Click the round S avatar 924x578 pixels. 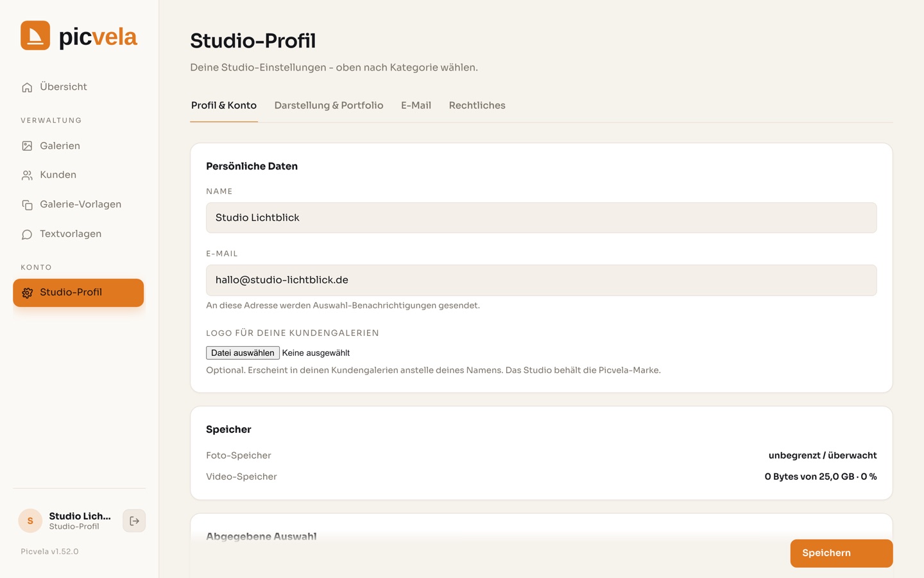click(x=30, y=521)
